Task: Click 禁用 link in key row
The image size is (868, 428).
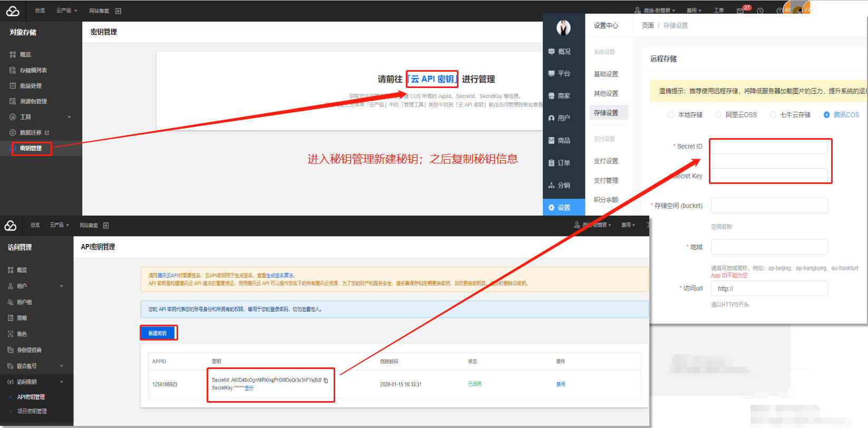Action: tap(561, 385)
